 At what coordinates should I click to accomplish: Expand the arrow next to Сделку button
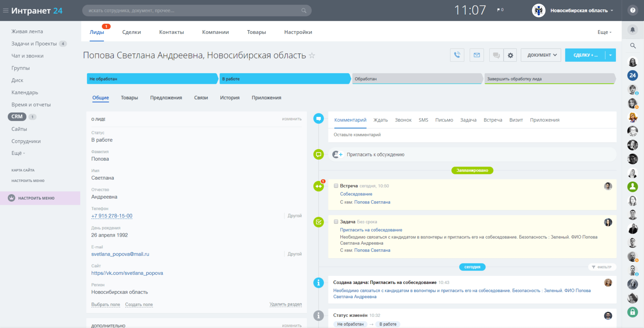[610, 55]
